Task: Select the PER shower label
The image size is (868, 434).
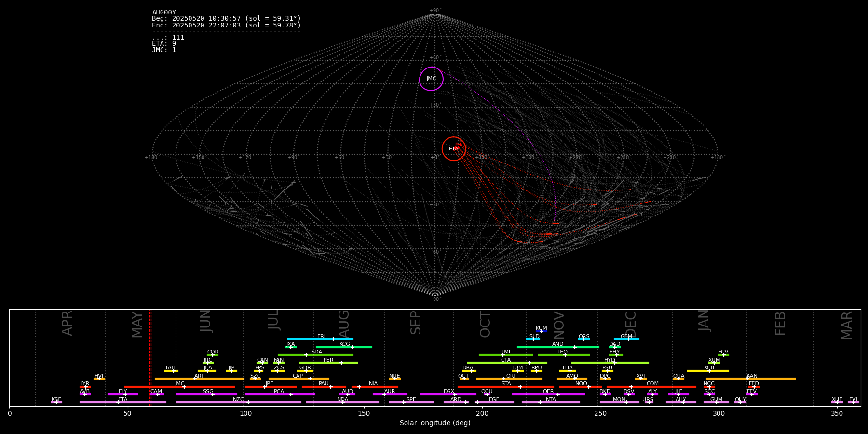Action: pos(328,360)
